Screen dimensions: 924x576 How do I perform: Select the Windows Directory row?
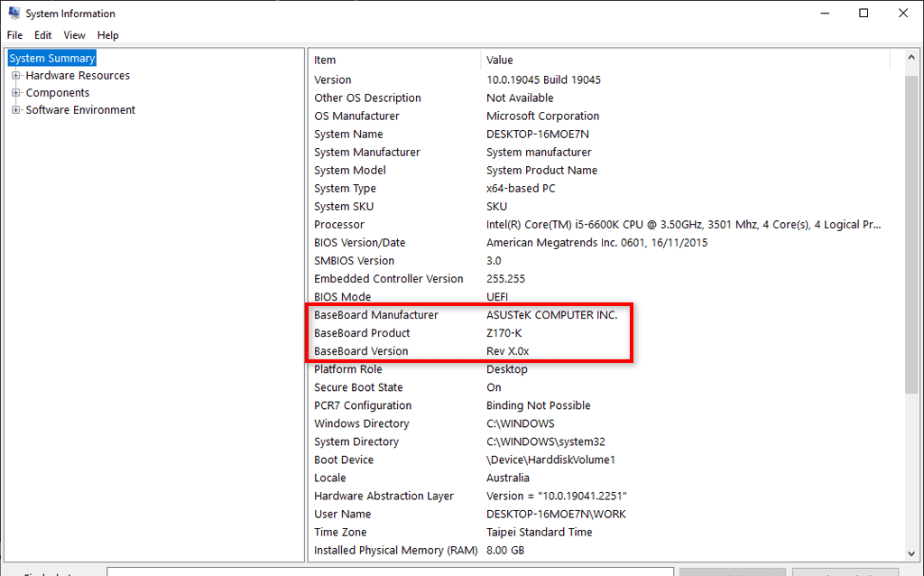[x=600, y=424]
